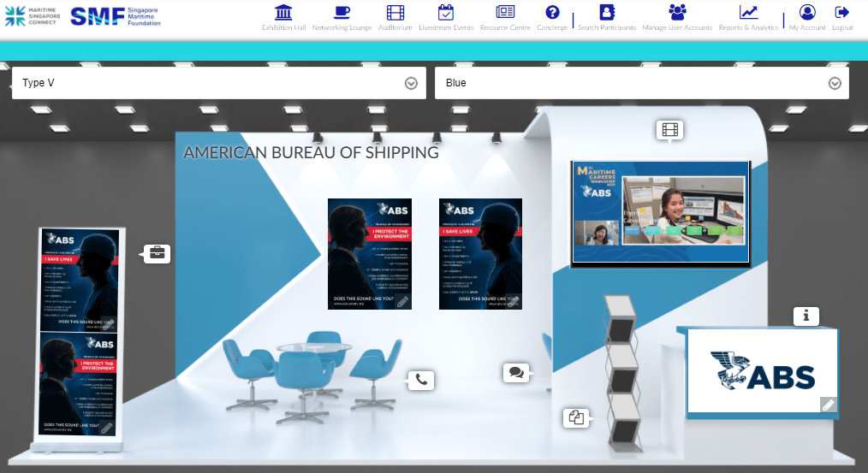Click the Blue dropdown chevron

click(x=835, y=83)
